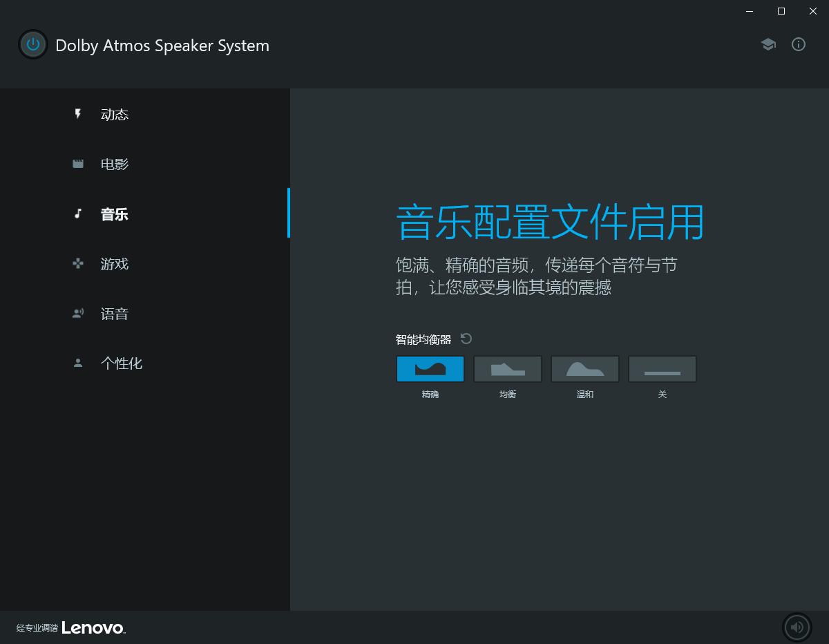Open the information icon in header

click(799, 44)
